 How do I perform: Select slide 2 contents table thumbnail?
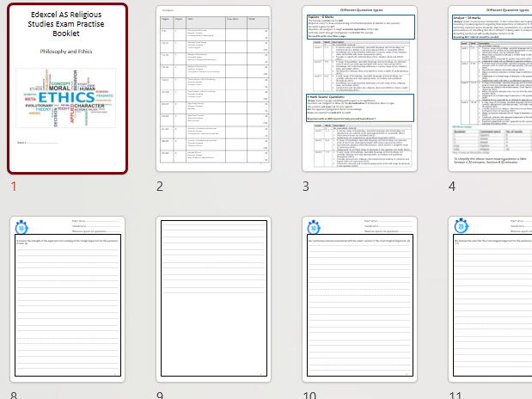point(213,89)
